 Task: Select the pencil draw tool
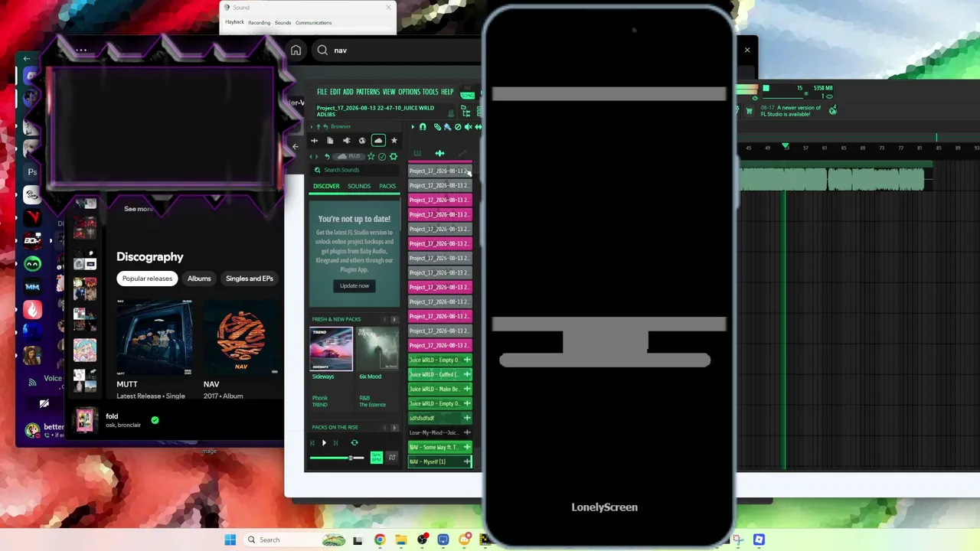tap(437, 127)
